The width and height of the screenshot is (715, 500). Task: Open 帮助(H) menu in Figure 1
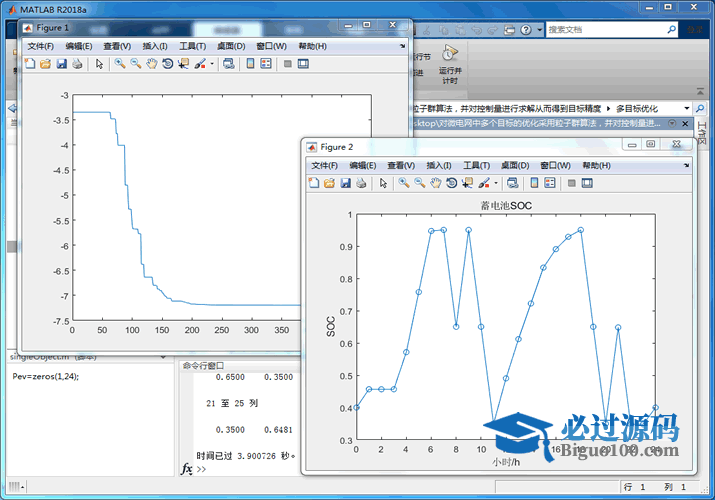point(313,46)
